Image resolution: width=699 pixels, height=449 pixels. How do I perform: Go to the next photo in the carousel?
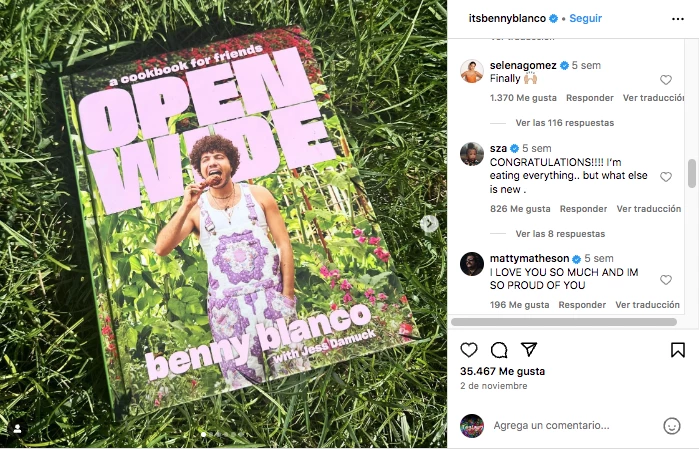point(429,224)
